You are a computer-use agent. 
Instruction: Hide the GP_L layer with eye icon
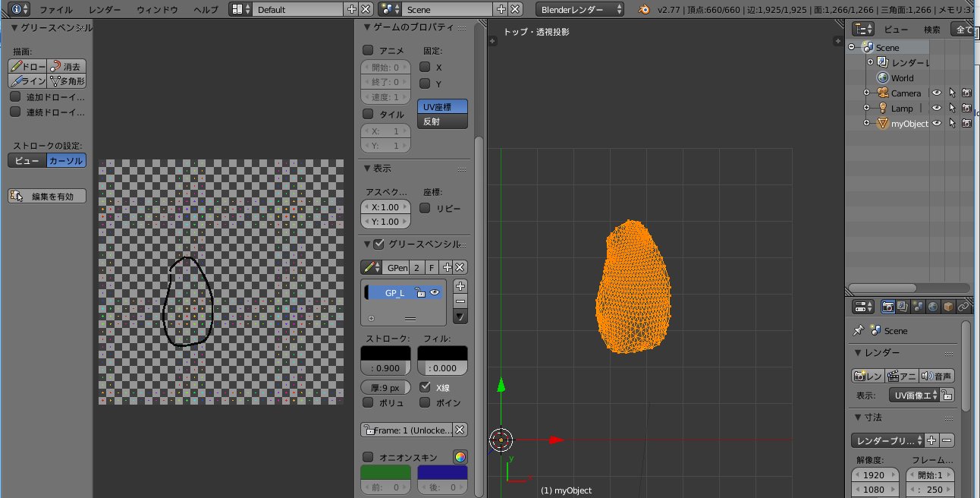coord(435,292)
